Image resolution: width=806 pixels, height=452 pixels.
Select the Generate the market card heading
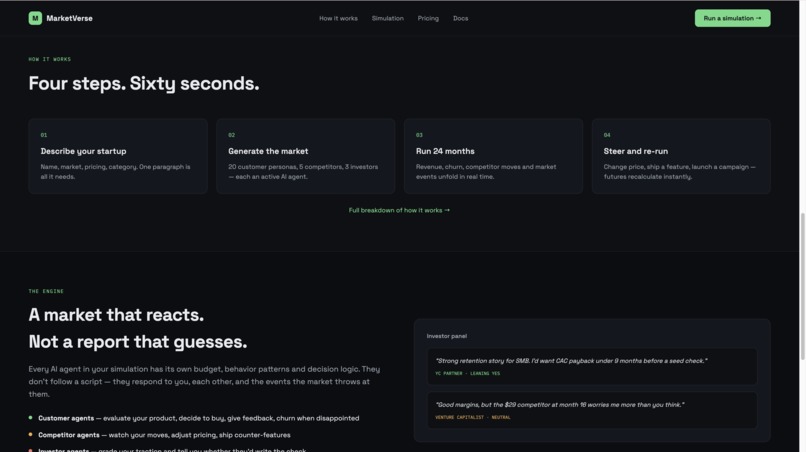pos(268,151)
